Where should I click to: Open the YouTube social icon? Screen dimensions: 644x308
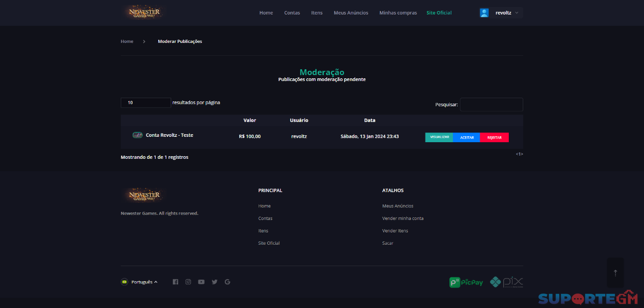point(201,282)
